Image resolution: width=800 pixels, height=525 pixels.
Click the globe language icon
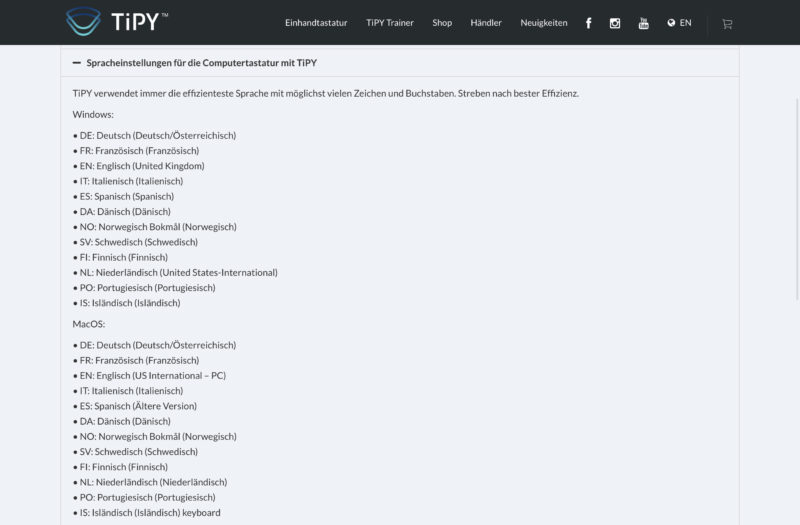671,22
